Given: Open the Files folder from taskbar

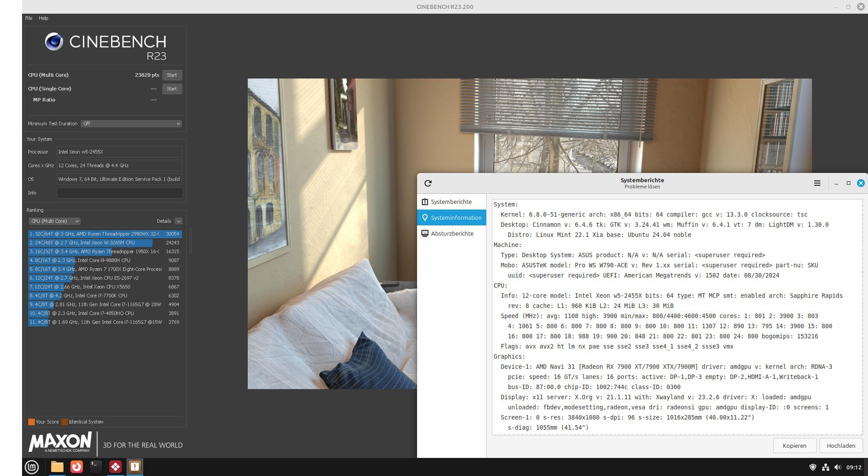Looking at the screenshot, I should pyautogui.click(x=57, y=467).
